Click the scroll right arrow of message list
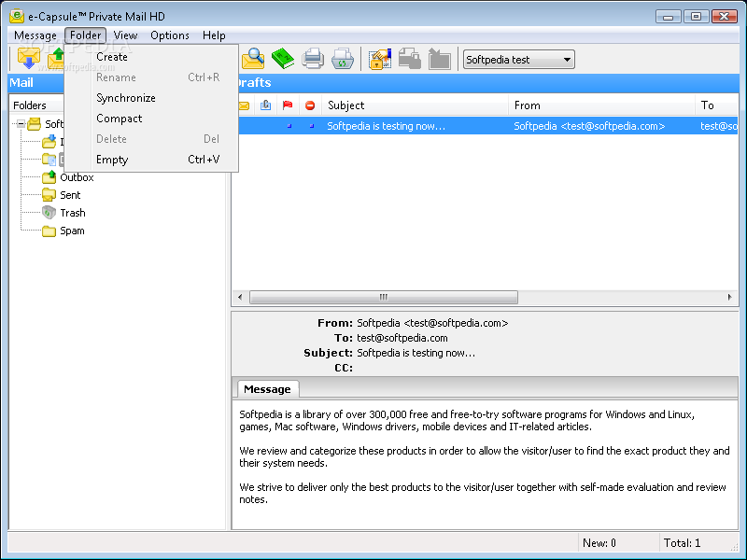747x560 pixels. pyautogui.click(x=729, y=297)
